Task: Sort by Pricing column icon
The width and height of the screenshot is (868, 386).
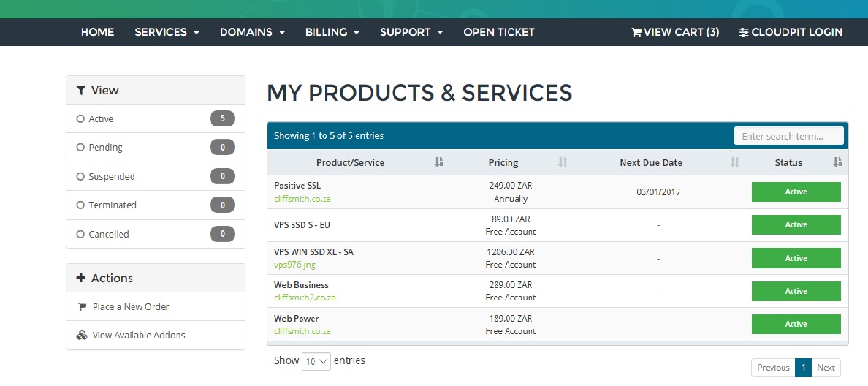Action: click(563, 162)
